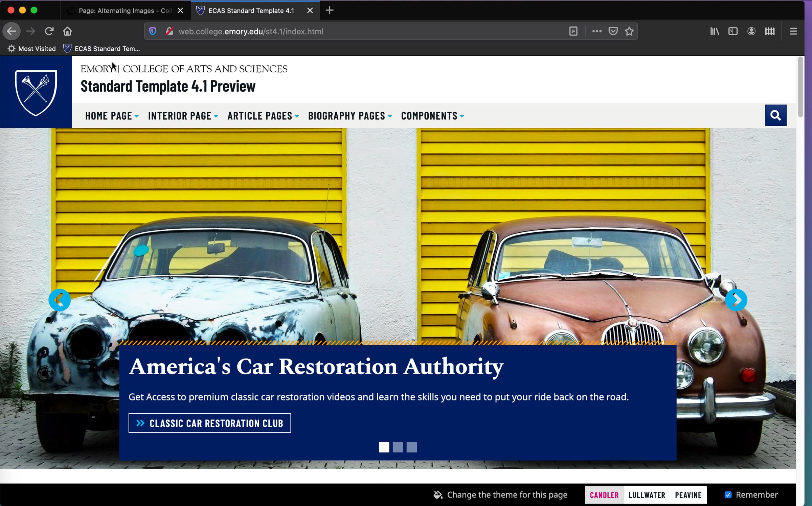812x506 pixels.
Task: Show the sidebars icon
Action: [x=733, y=31]
